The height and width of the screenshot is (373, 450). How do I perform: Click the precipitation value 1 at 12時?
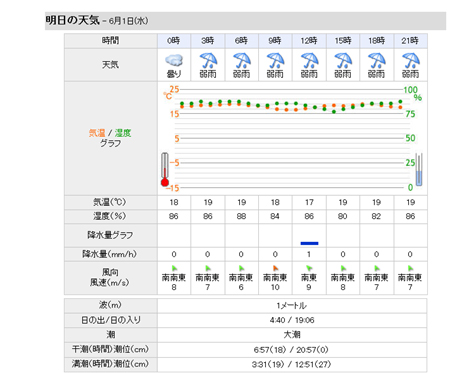pos(309,254)
